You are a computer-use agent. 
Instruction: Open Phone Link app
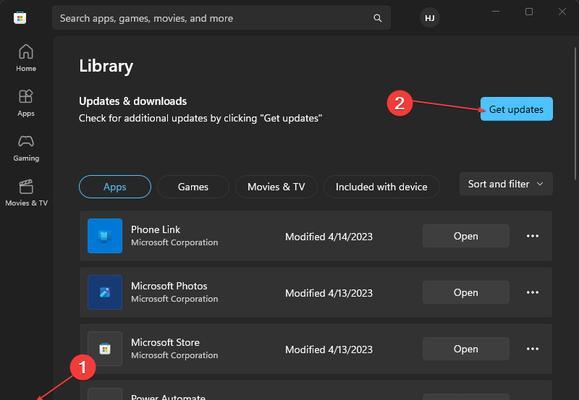click(x=466, y=236)
